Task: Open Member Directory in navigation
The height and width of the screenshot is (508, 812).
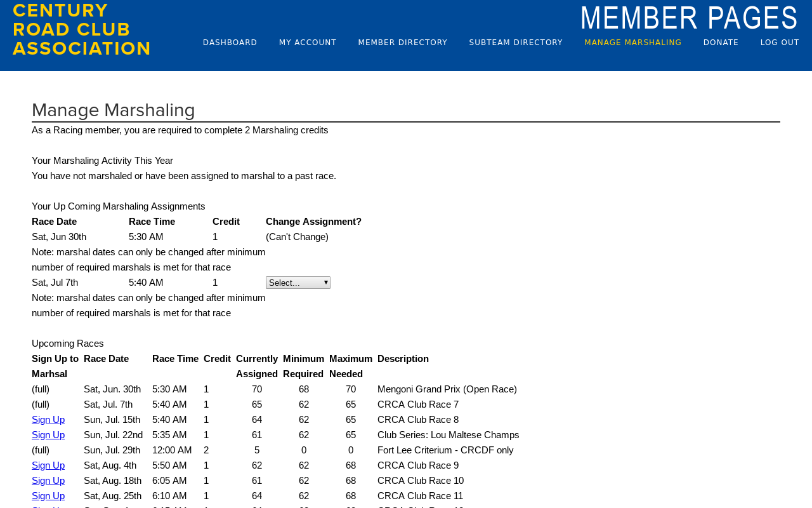Action: [x=403, y=43]
